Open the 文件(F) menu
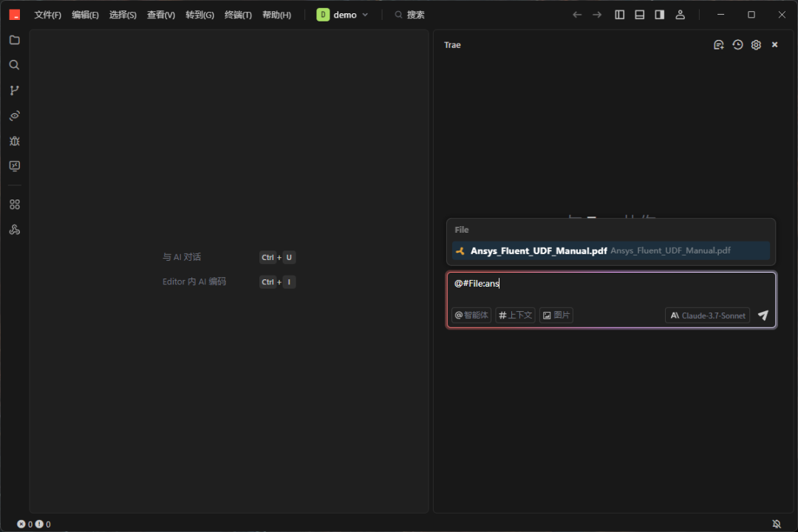Screen dimensions: 798x532 pyautogui.click(x=48, y=15)
